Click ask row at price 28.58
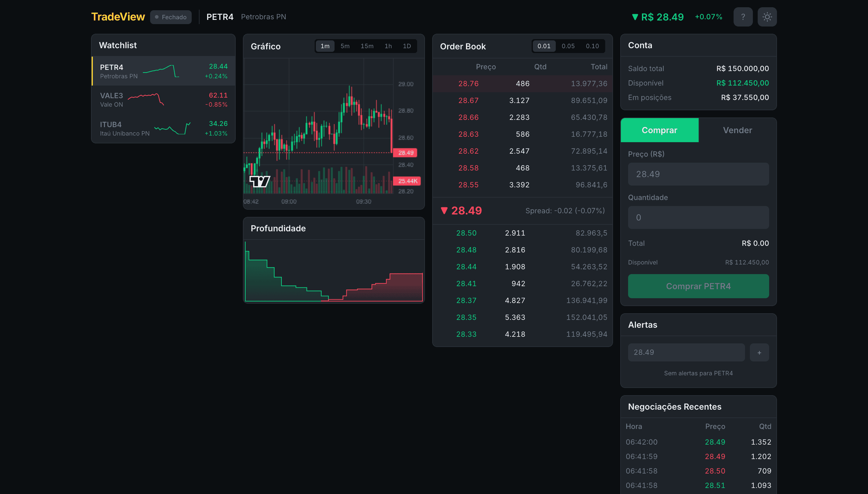The width and height of the screenshot is (868, 494). coord(522,168)
